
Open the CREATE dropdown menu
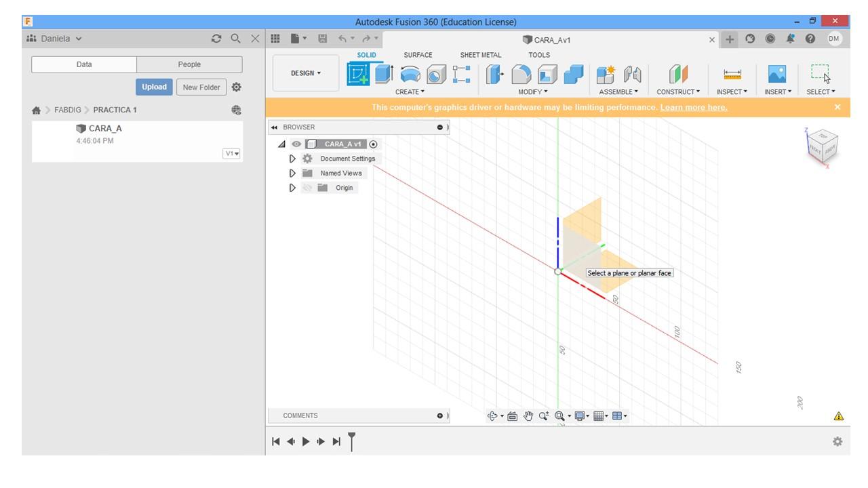tap(410, 91)
